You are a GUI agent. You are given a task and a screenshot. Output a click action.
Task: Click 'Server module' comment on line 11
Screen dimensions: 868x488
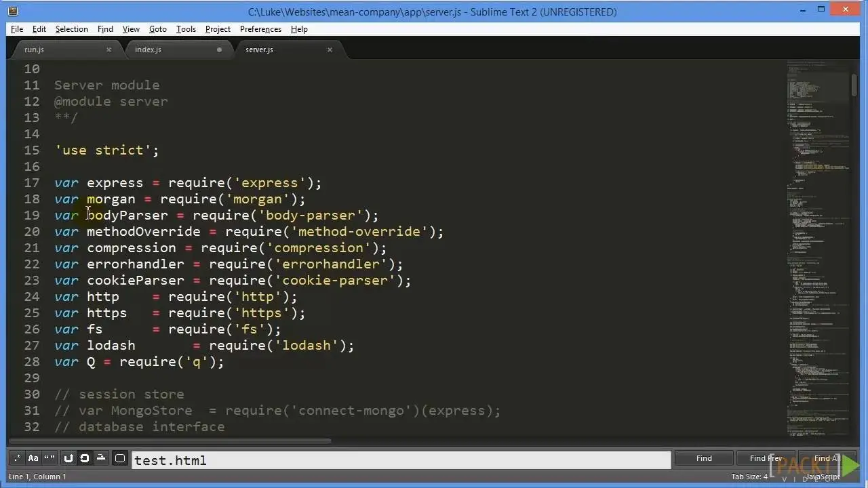tap(107, 85)
